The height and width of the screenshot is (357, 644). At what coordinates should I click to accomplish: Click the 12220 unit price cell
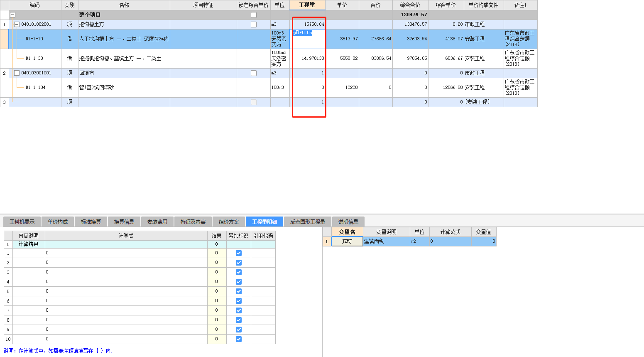click(x=342, y=88)
